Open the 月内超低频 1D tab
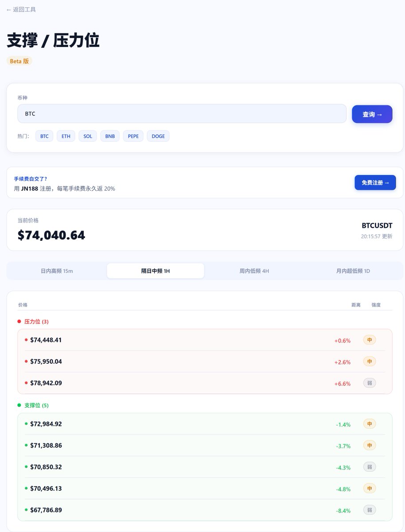 [x=353, y=271]
